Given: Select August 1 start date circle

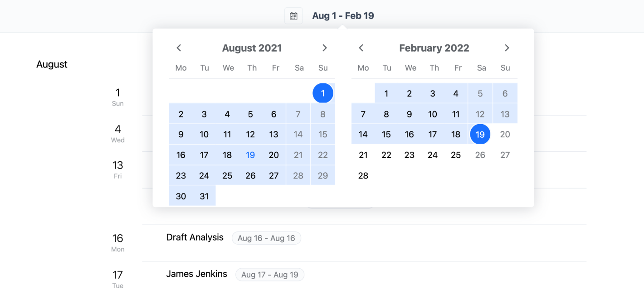Looking at the screenshot, I should click(323, 93).
